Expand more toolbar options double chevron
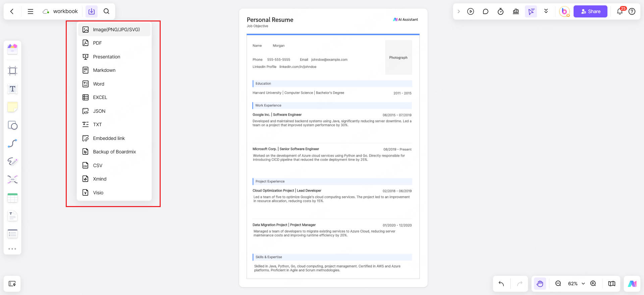 coord(546,11)
